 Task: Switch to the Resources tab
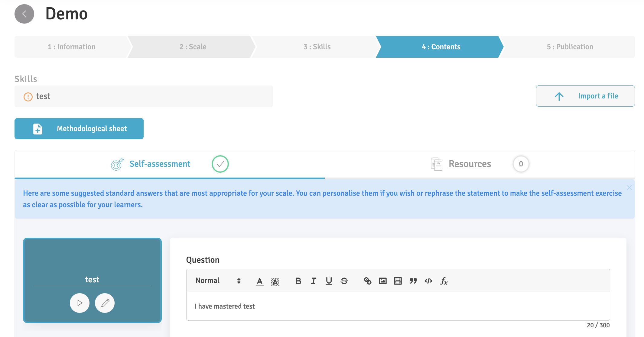470,164
